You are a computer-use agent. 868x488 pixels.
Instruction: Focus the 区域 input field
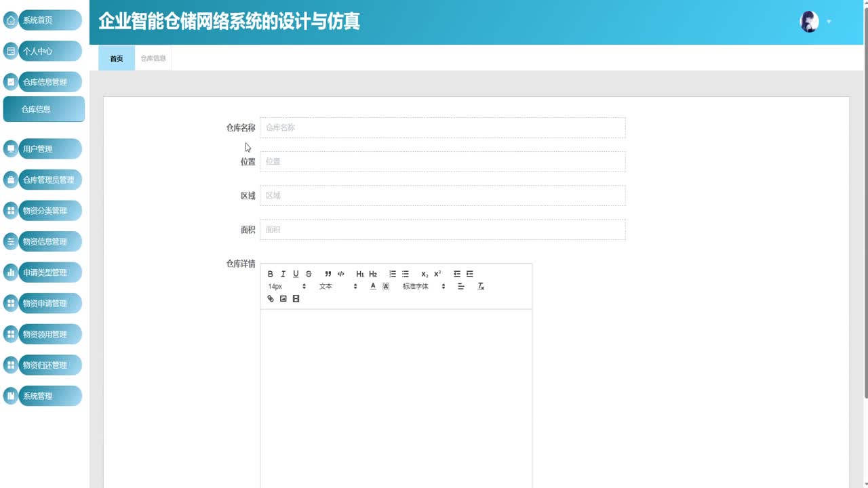click(443, 195)
